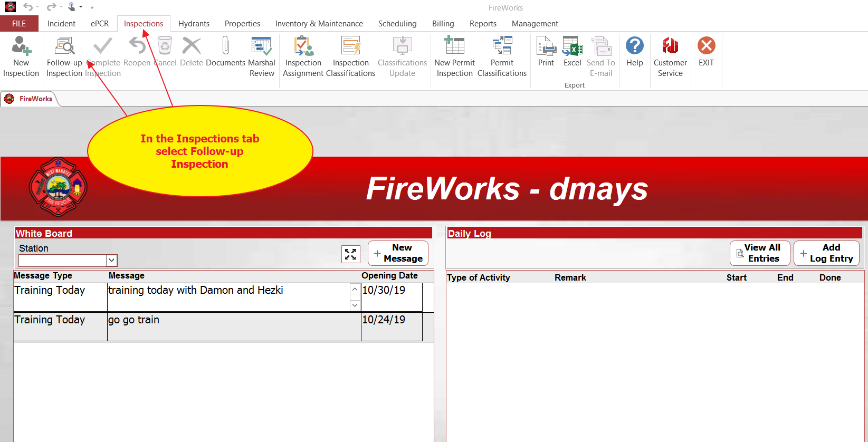The image size is (868, 442).
Task: Create a New Permit Inspection
Action: tap(455, 56)
